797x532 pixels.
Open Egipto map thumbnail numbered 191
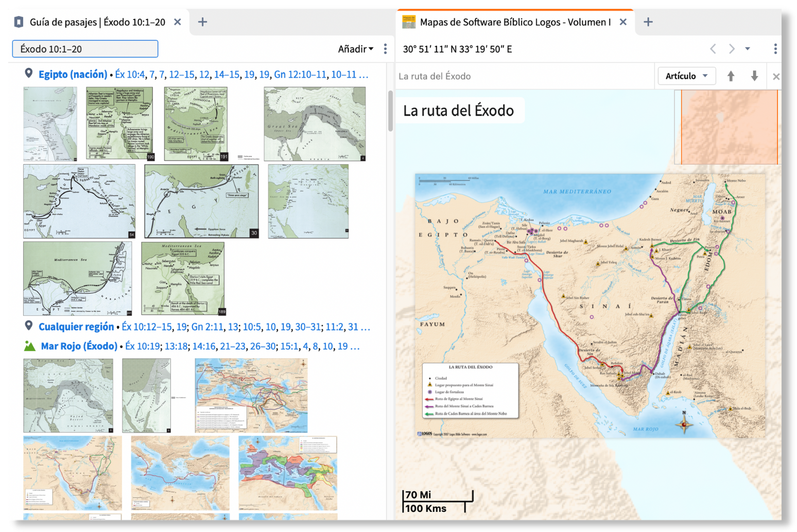196,123
